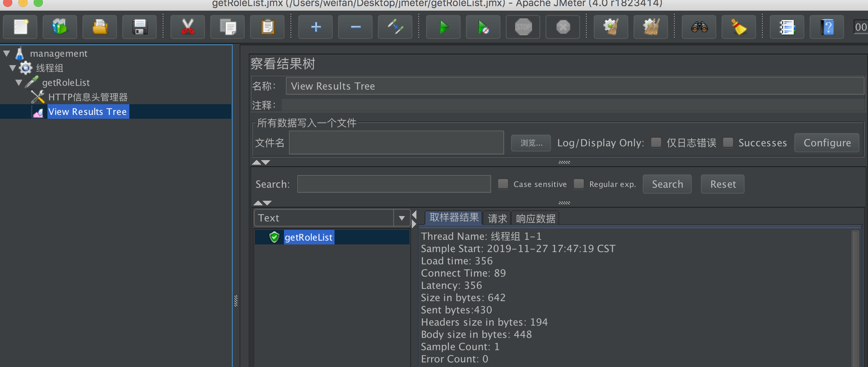Click the Reset button
Viewport: 868px width, 367px height.
(x=723, y=184)
